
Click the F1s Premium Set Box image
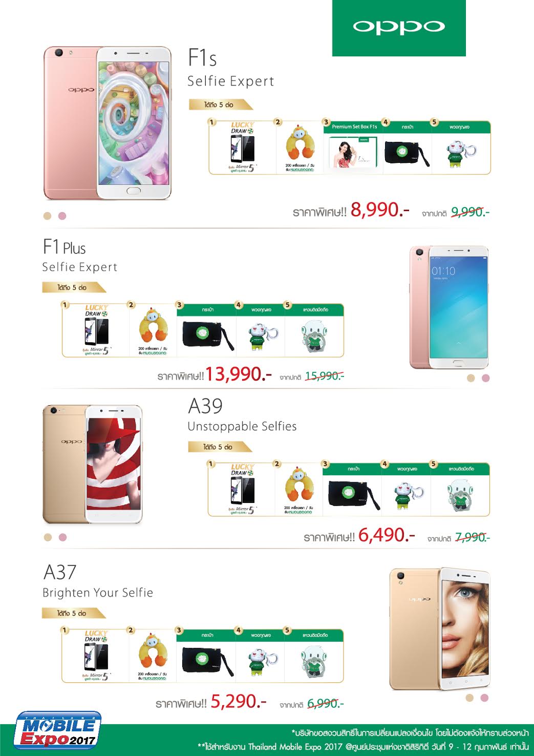[x=354, y=153]
